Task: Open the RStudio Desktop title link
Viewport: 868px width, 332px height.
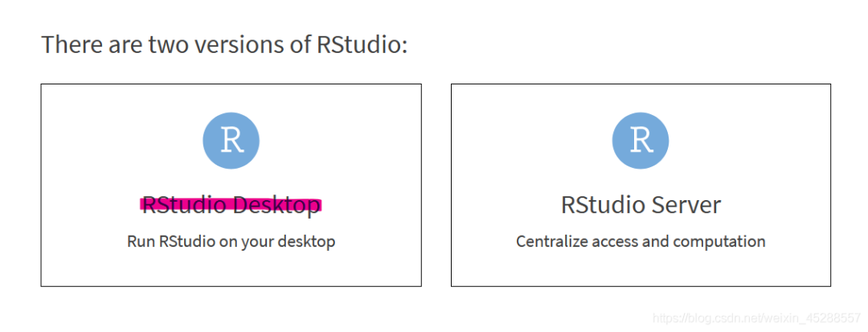Action: coord(231,205)
